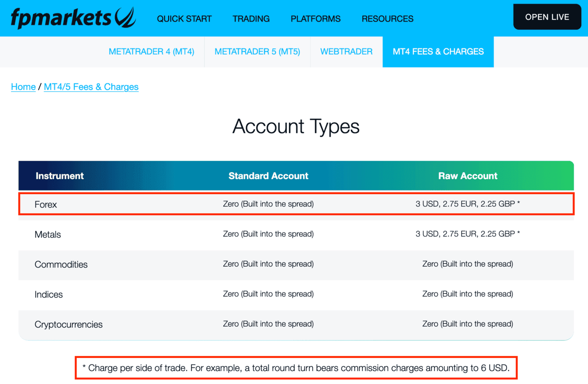Viewport: 588px width, 384px height.
Task: Click Metals Raw Account commission cell
Action: click(468, 234)
